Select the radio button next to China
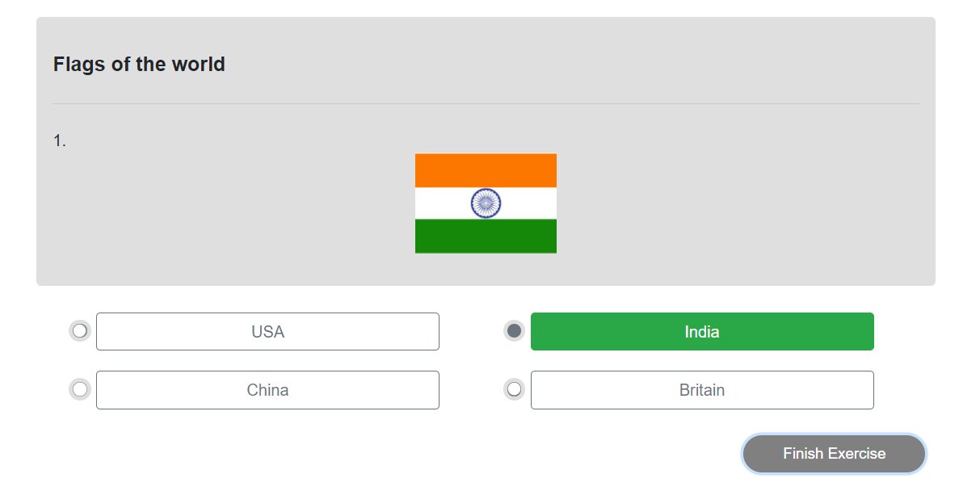The width and height of the screenshot is (980, 491). (79, 388)
